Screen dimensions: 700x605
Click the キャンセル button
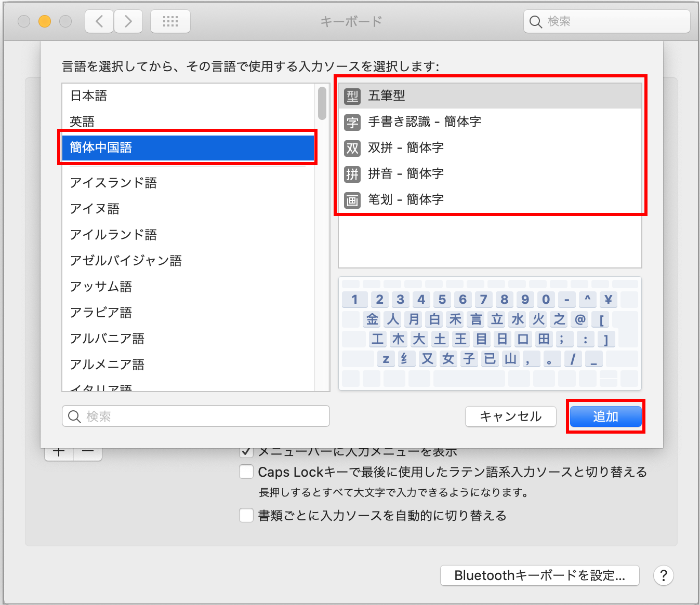click(x=511, y=416)
